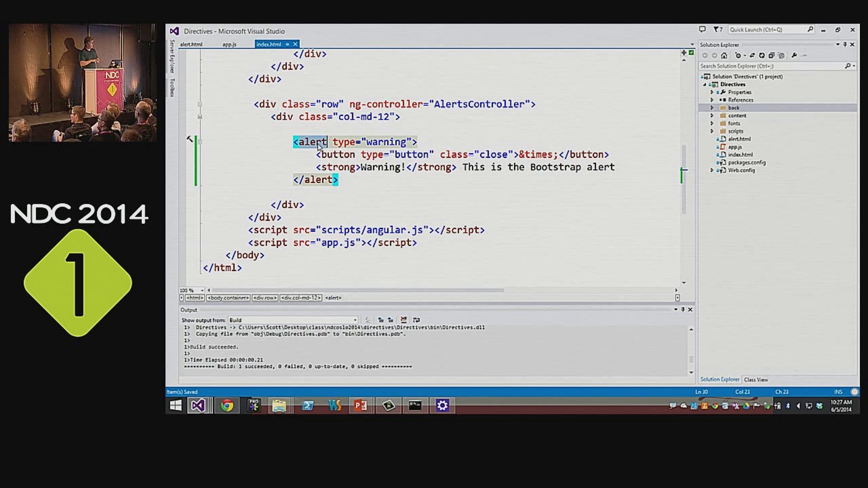Go to next message in Output panel
Screen dimensions: 868x488
coord(391,320)
